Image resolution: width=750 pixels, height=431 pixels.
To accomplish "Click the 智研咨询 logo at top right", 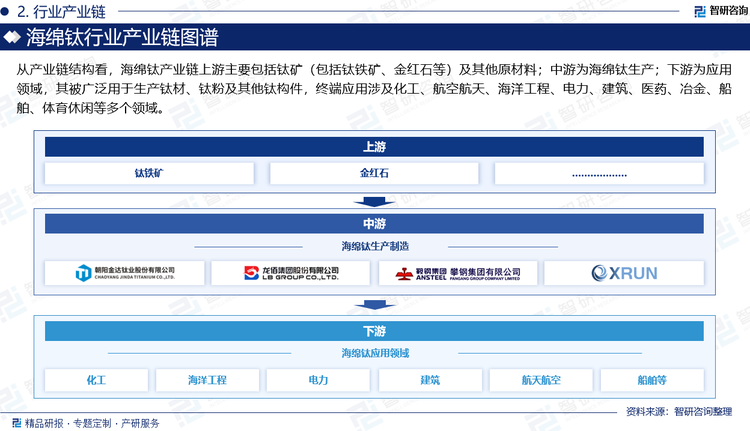I will point(721,11).
